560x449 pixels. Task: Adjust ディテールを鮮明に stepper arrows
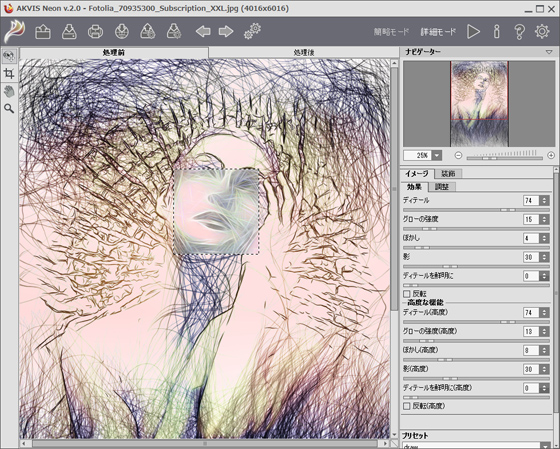click(x=544, y=276)
